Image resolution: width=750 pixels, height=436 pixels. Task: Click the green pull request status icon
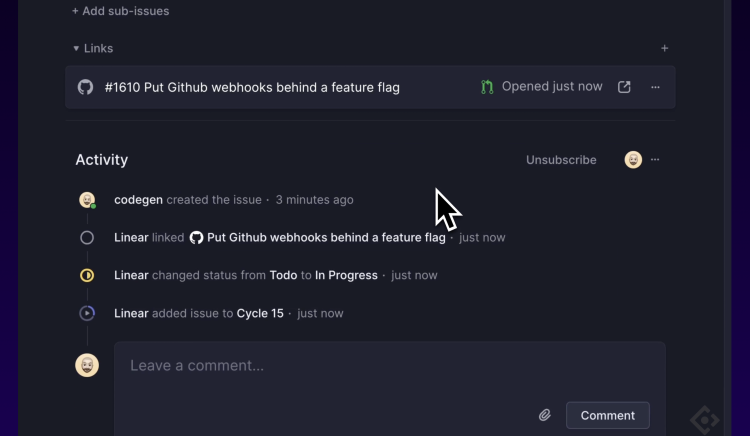point(487,87)
